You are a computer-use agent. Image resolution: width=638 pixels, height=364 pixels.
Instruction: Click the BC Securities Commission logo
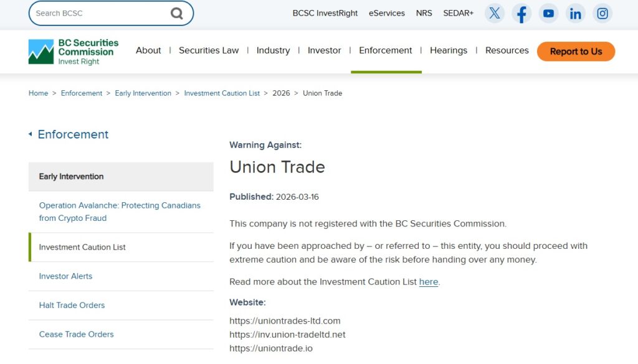click(73, 52)
